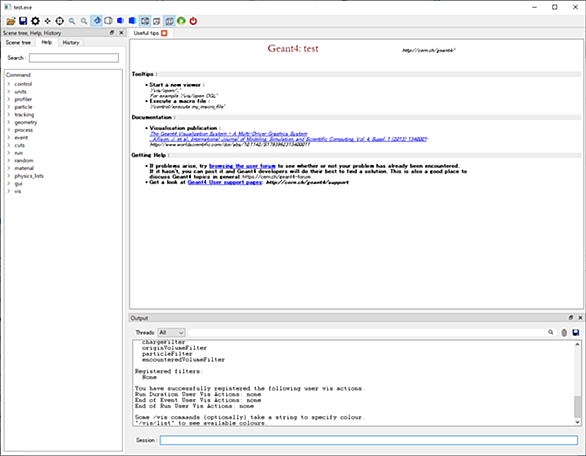Click the green Run beam-on button
The height and width of the screenshot is (456, 586).
tap(181, 21)
